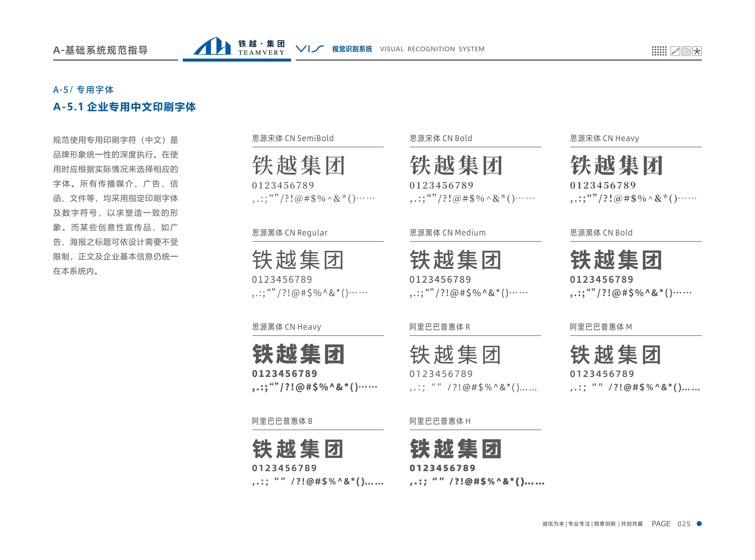Click the font label '思源宋体 CN Bold'
This screenshot has width=755, height=560.
[441, 138]
